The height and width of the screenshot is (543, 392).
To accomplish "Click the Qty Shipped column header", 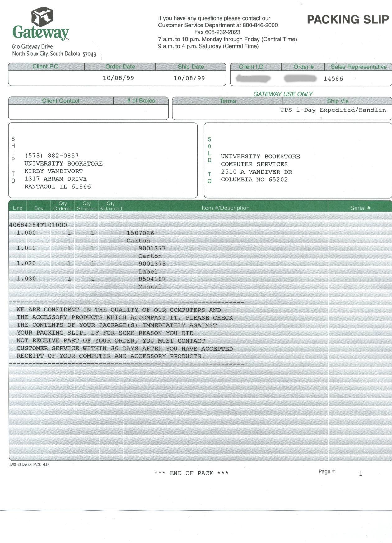I will click(x=86, y=206).
